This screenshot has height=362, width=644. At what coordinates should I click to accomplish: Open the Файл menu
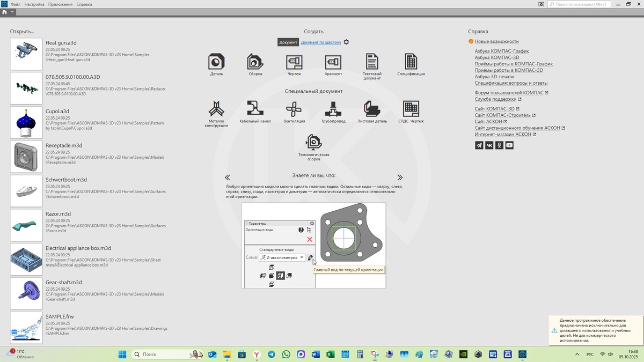pyautogui.click(x=16, y=4)
